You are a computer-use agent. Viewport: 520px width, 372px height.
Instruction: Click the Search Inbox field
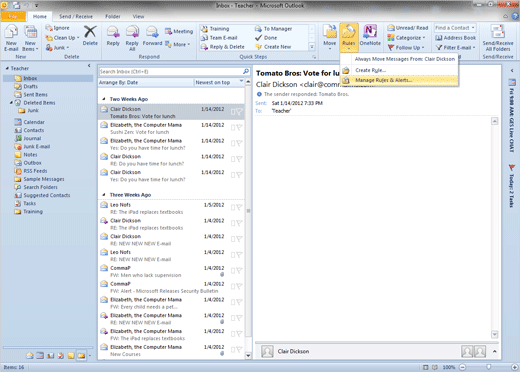170,71
